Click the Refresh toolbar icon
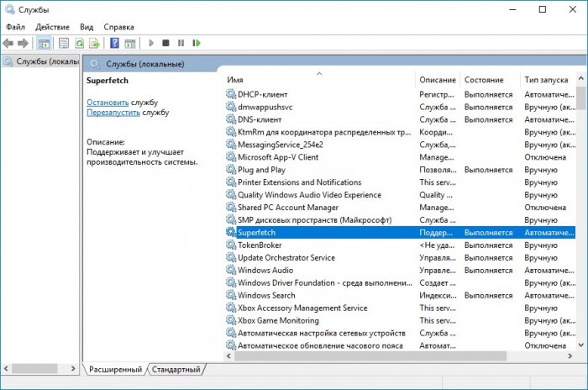588x390 pixels. tap(79, 43)
